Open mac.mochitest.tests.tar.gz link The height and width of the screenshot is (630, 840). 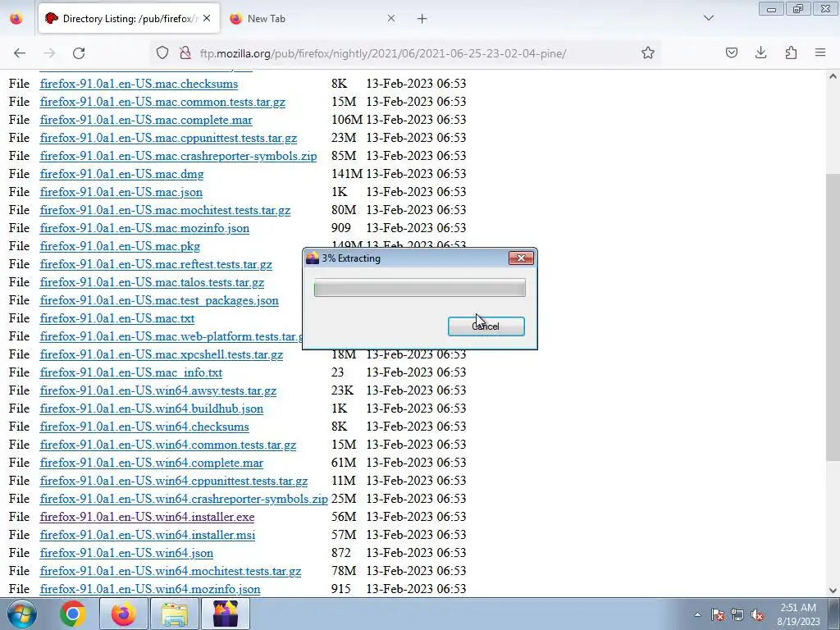(165, 210)
